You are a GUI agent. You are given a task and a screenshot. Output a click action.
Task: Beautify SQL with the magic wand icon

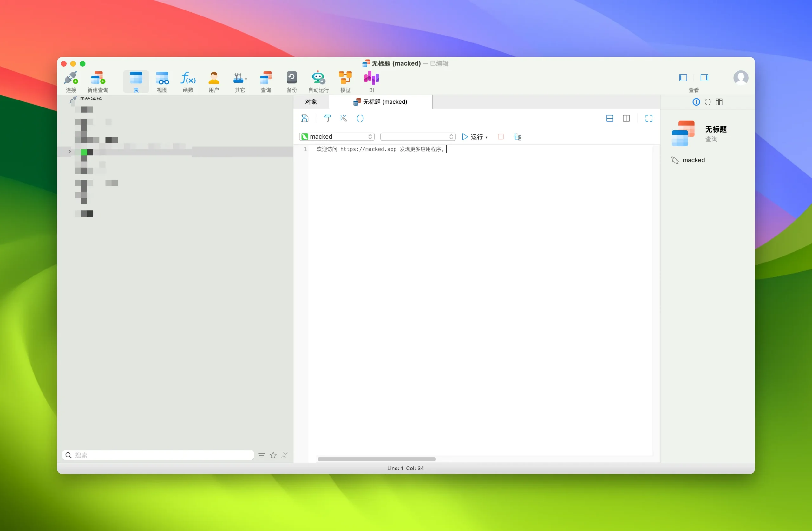click(x=343, y=118)
